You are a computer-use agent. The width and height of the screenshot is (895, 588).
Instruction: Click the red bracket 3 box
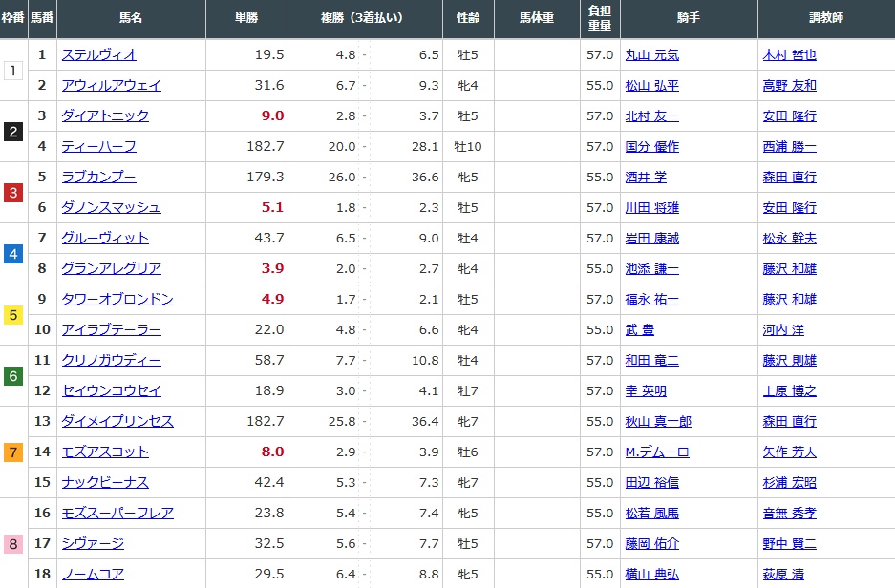(12, 193)
